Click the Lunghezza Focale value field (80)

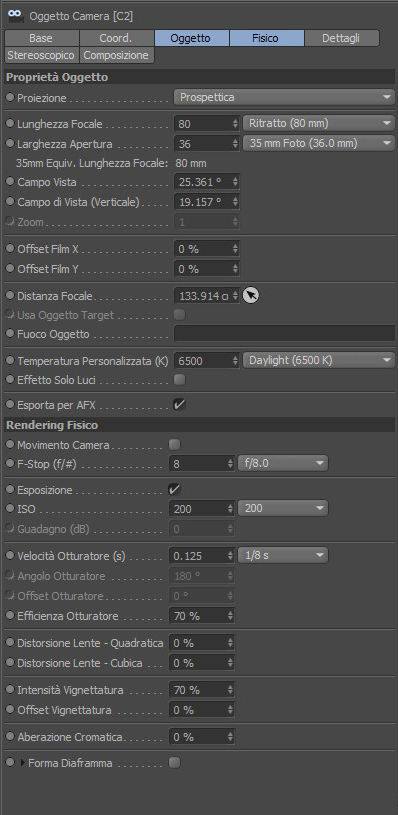point(203,124)
